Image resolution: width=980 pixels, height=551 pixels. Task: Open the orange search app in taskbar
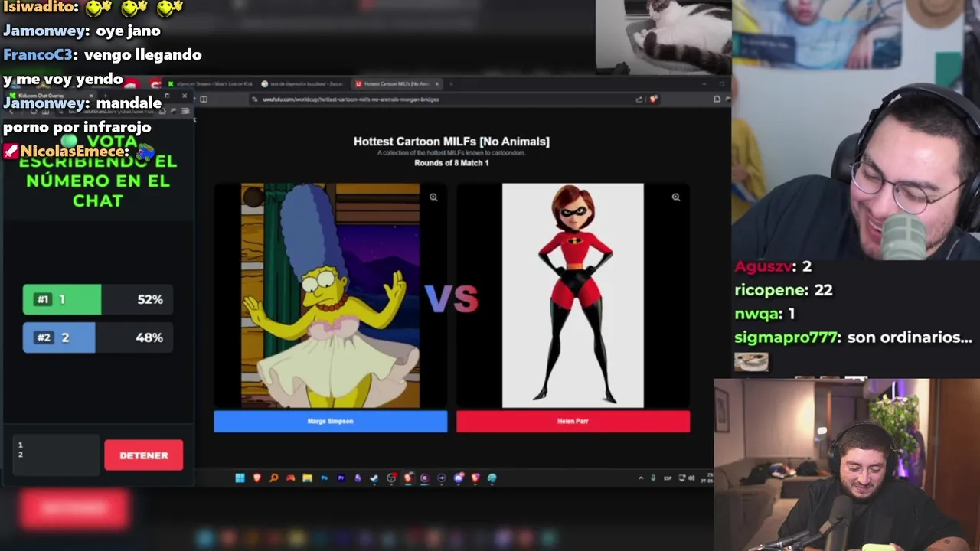click(273, 478)
